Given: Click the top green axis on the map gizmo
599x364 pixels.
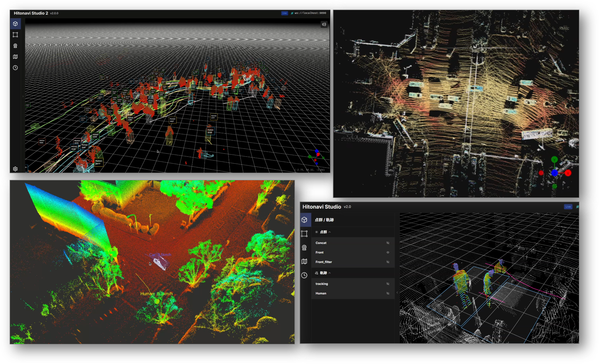Looking at the screenshot, I should (554, 160).
